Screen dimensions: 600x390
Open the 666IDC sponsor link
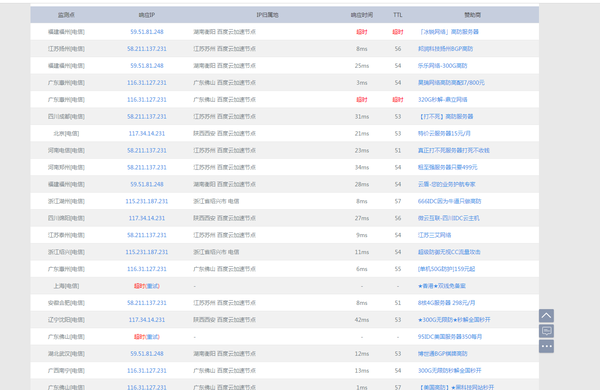(x=449, y=201)
